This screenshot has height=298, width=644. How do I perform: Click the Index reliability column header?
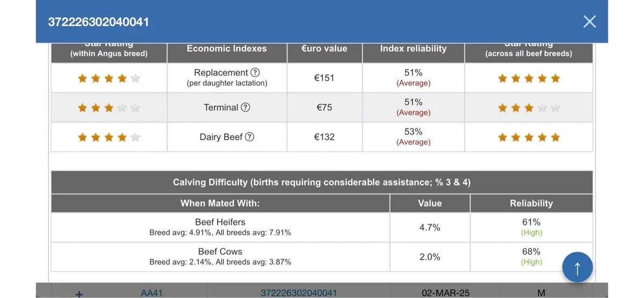pyautogui.click(x=413, y=49)
